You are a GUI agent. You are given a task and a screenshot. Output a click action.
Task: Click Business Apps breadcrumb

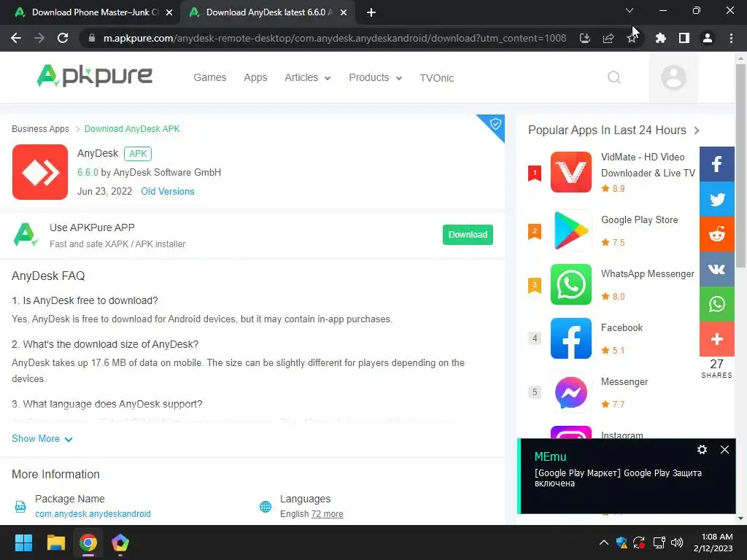40,129
